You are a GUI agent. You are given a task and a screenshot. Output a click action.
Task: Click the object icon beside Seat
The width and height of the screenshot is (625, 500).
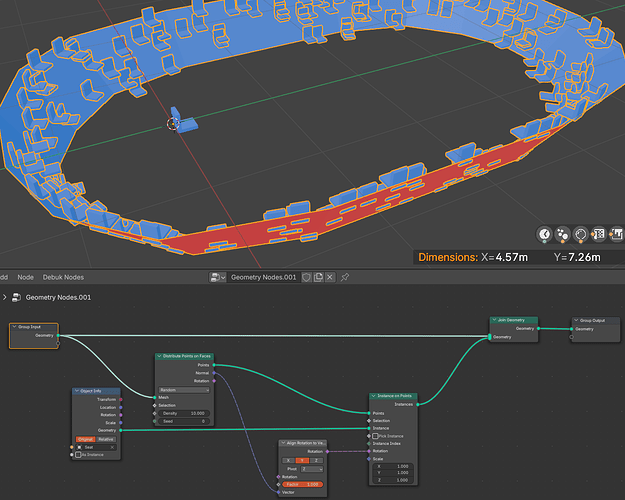[79, 447]
